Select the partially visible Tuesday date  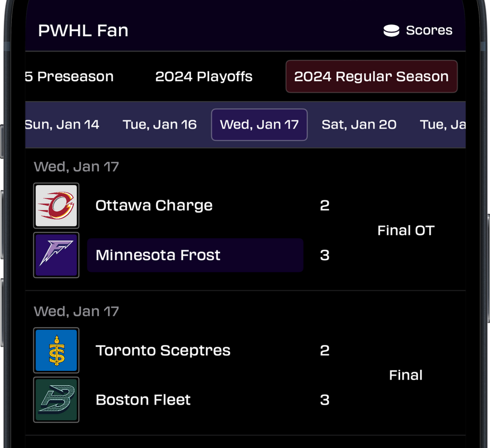pyautogui.click(x=442, y=125)
